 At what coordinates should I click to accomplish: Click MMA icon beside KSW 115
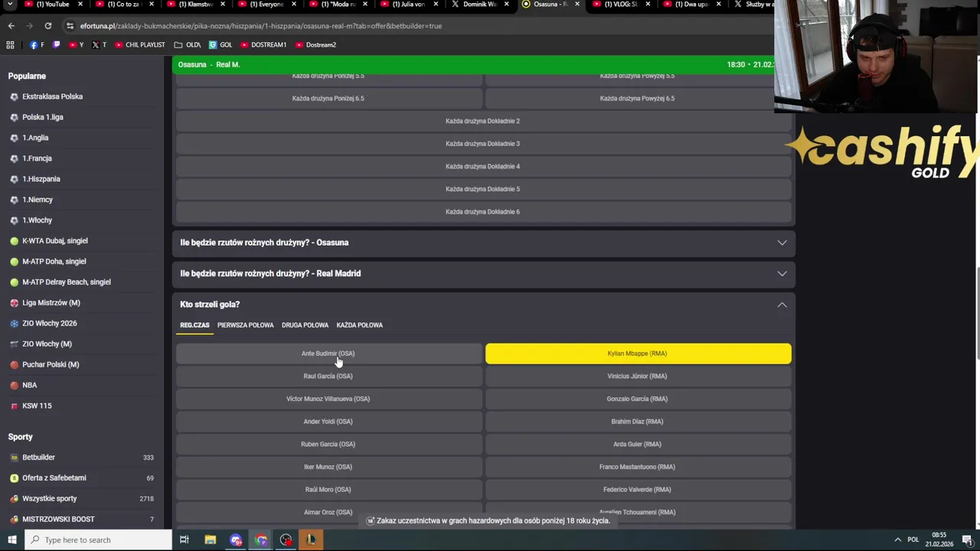(14, 406)
